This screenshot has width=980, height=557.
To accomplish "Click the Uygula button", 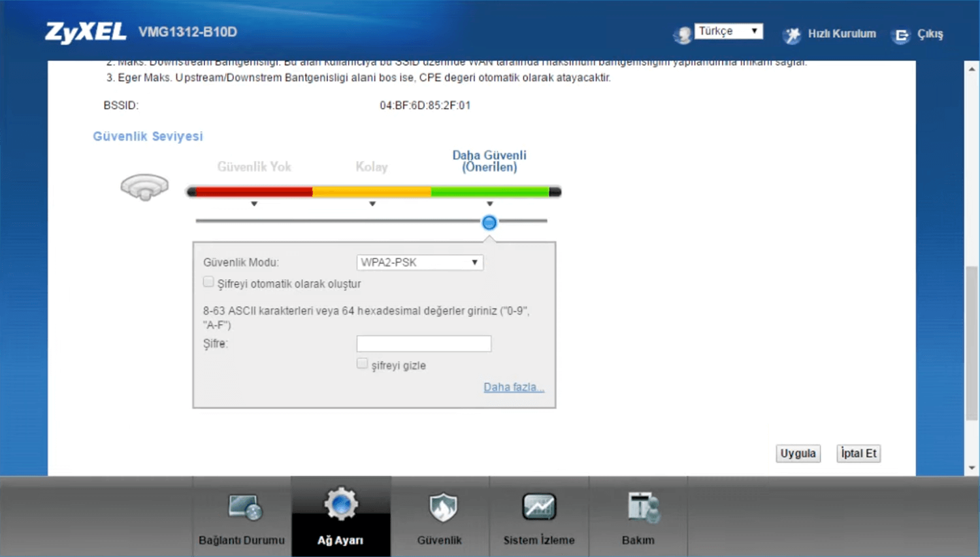I will point(798,453).
